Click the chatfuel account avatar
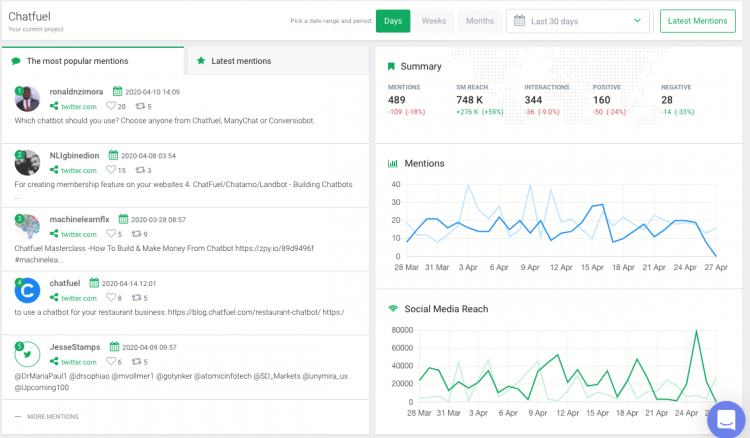The image size is (750, 438). coord(27,290)
